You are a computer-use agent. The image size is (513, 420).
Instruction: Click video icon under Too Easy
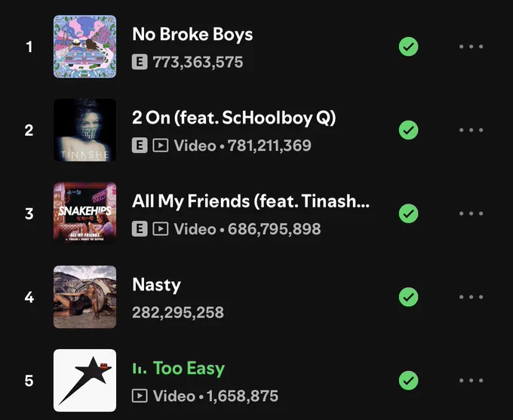pyautogui.click(x=140, y=396)
